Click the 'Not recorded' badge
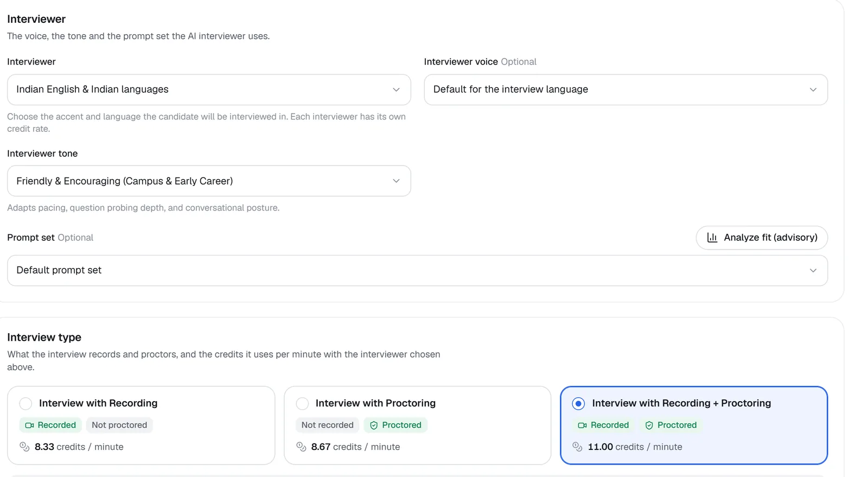This screenshot has width=868, height=477. 327,425
